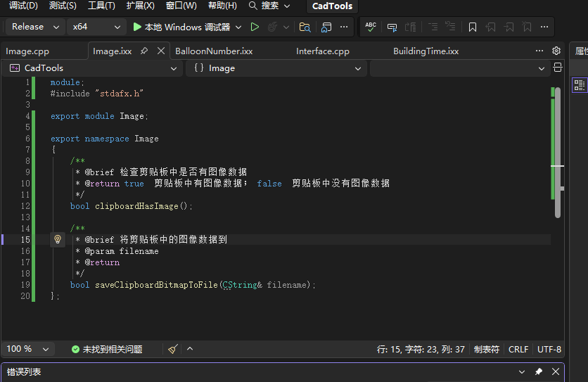Open the x64 platform dropdown
Image resolution: width=588 pixels, height=382 pixels.
point(96,27)
